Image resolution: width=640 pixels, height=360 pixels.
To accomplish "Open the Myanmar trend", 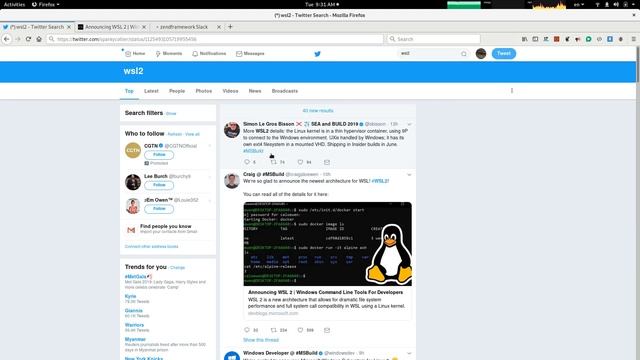I will click(x=135, y=339).
